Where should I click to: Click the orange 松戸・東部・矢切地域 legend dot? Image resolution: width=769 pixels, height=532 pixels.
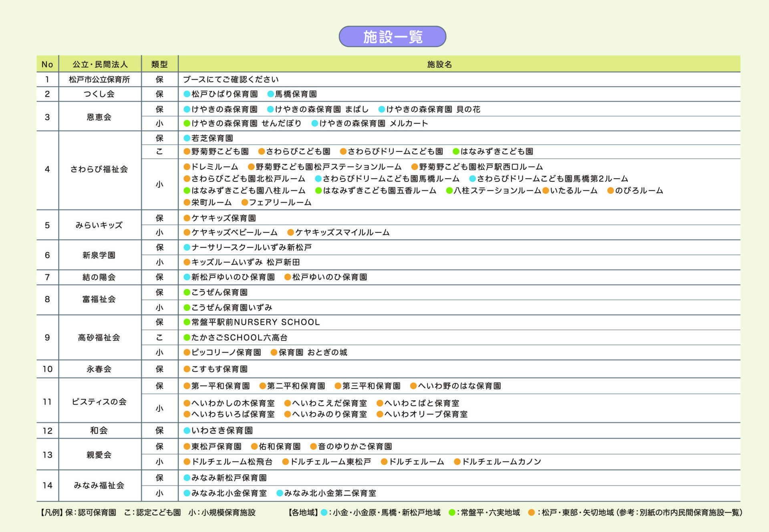point(531,512)
